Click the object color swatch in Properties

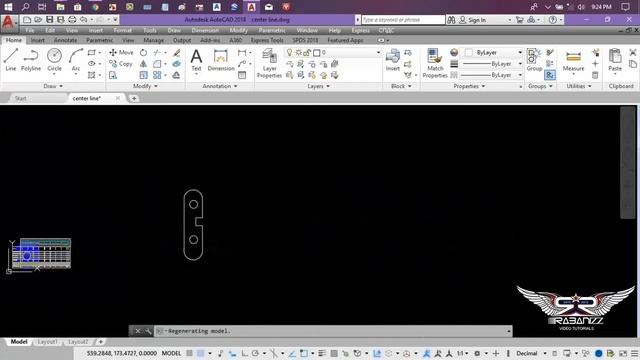469,53
